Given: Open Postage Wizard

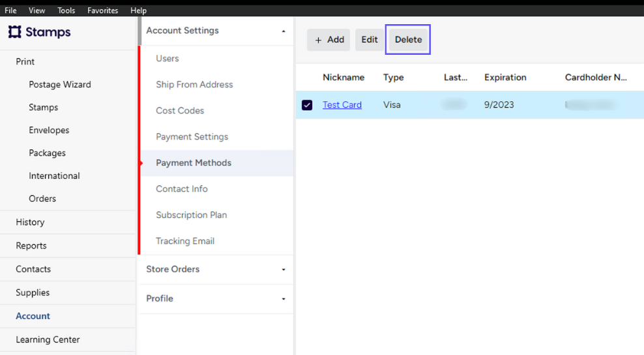Looking at the screenshot, I should 60,85.
